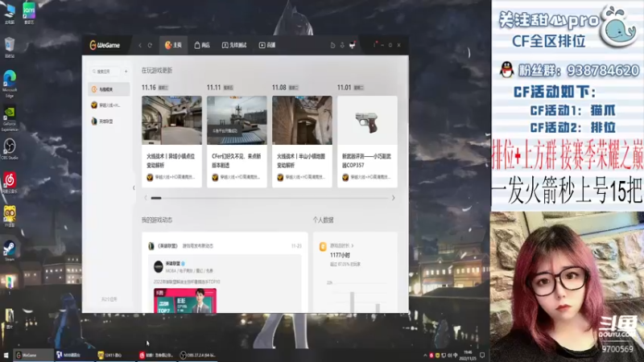Collapse the WeGame sidebar with the chevron
This screenshot has height=362, width=644.
[134, 188]
